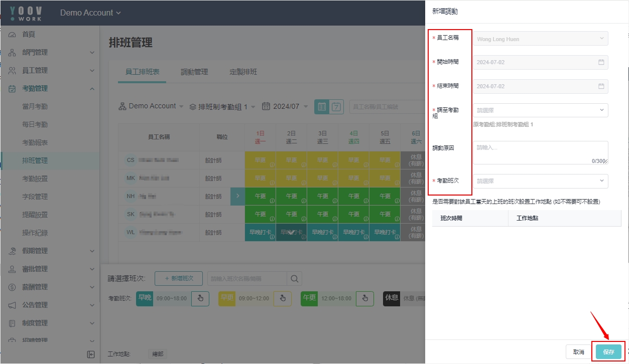Expand the Demo Account menu in header
The width and height of the screenshot is (629, 364).
click(90, 13)
